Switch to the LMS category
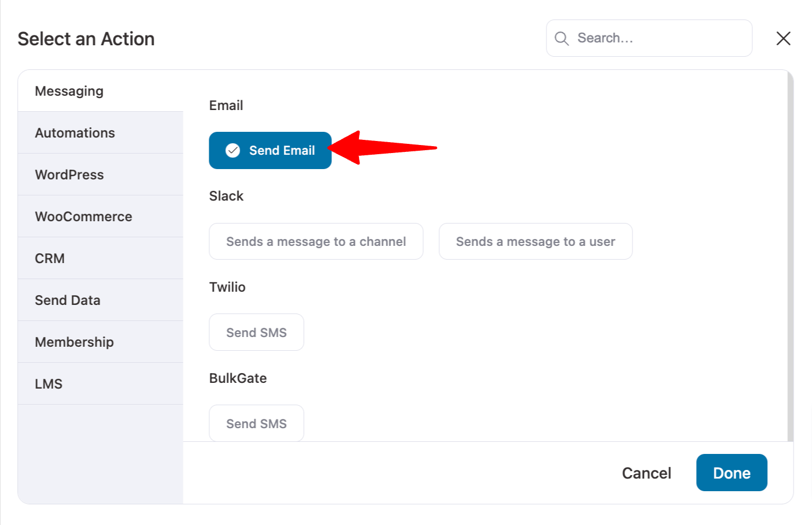The height and width of the screenshot is (525, 812). point(100,384)
